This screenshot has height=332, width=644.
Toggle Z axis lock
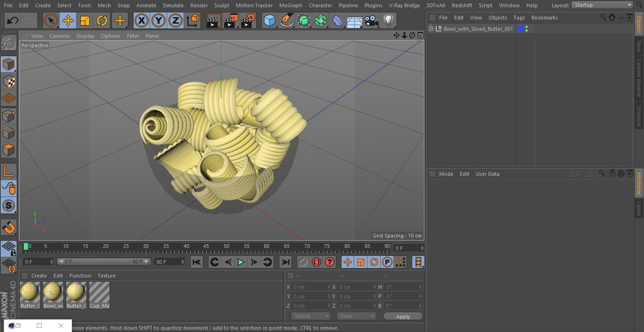(x=175, y=21)
